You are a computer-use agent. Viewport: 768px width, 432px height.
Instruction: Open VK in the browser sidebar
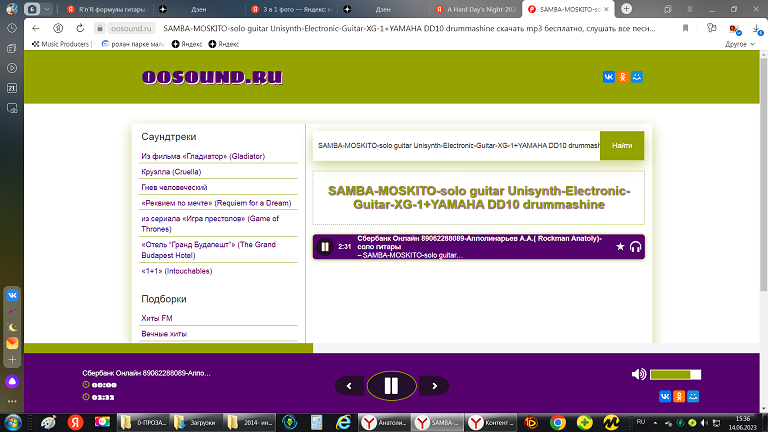click(12, 295)
